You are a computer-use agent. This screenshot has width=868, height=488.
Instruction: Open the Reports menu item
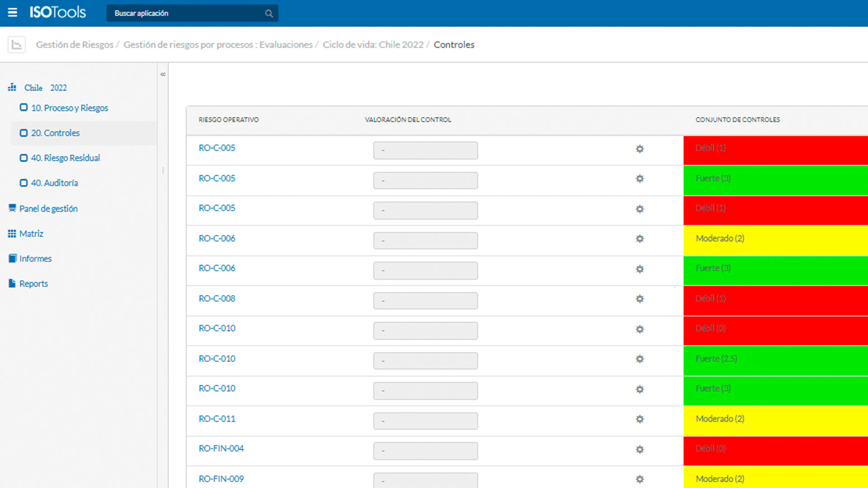click(x=33, y=284)
